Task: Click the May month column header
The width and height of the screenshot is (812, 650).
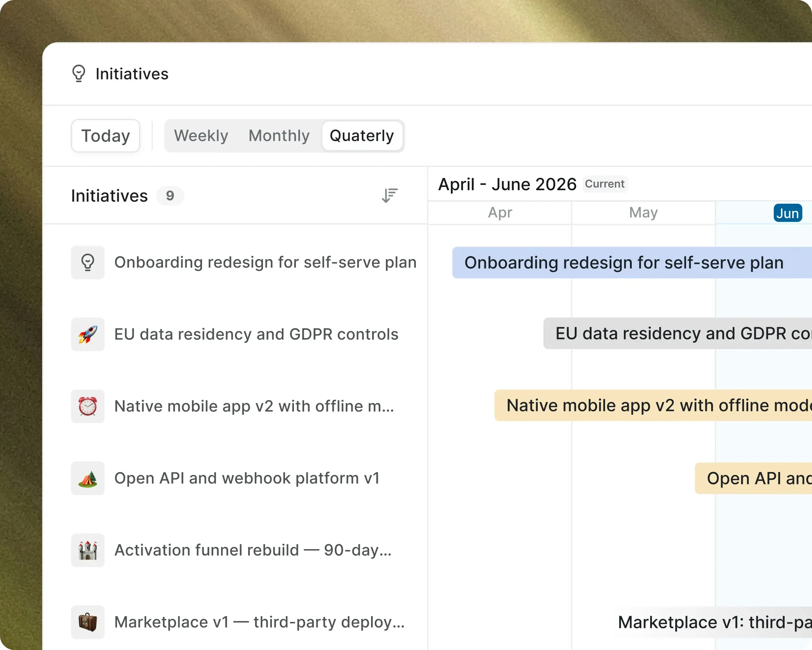Action: click(x=643, y=213)
